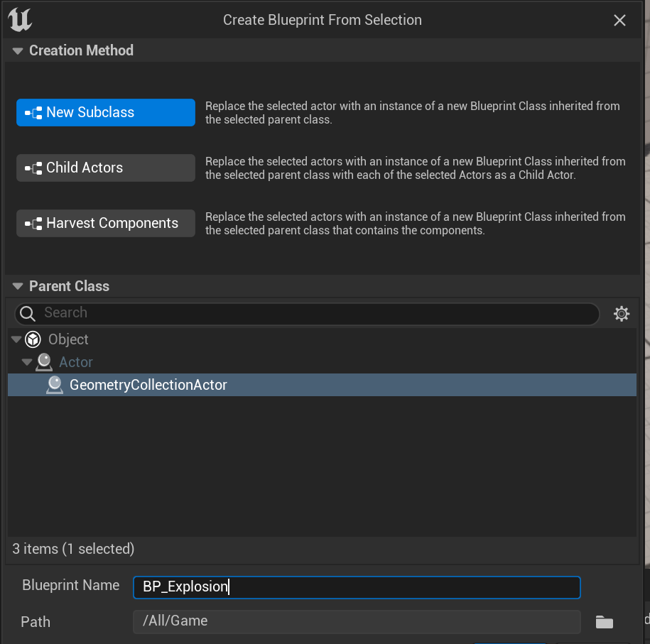Pick the Harvest Components creation method
Screen dimensions: 650x644
click(105, 223)
